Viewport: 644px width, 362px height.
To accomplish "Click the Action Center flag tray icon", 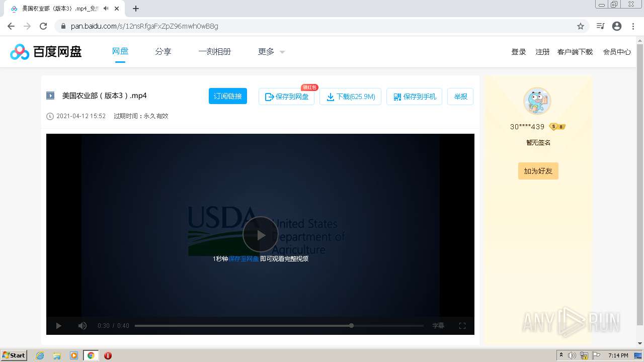I will (596, 355).
